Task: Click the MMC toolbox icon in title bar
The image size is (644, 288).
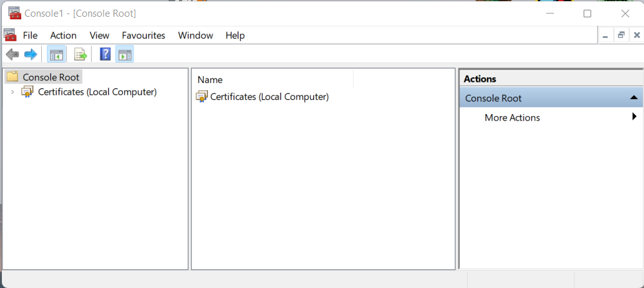Action: point(14,13)
